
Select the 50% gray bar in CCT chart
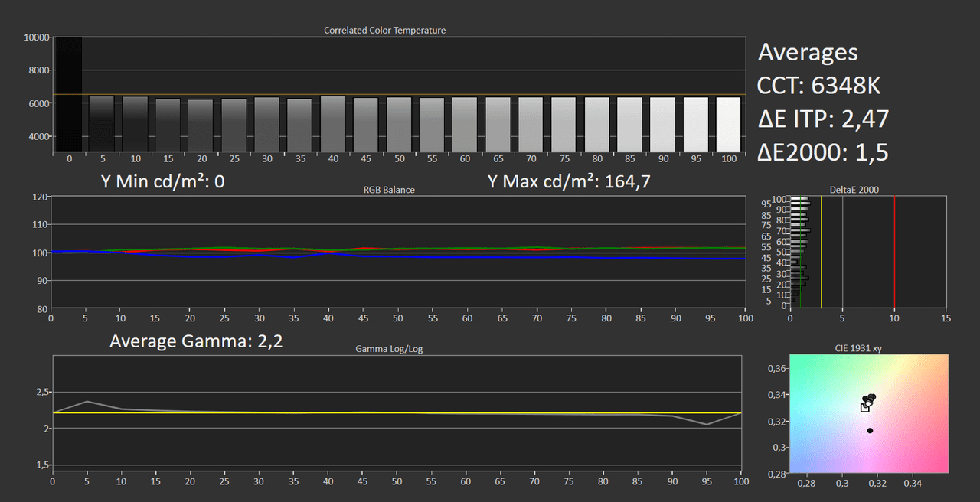(x=399, y=124)
